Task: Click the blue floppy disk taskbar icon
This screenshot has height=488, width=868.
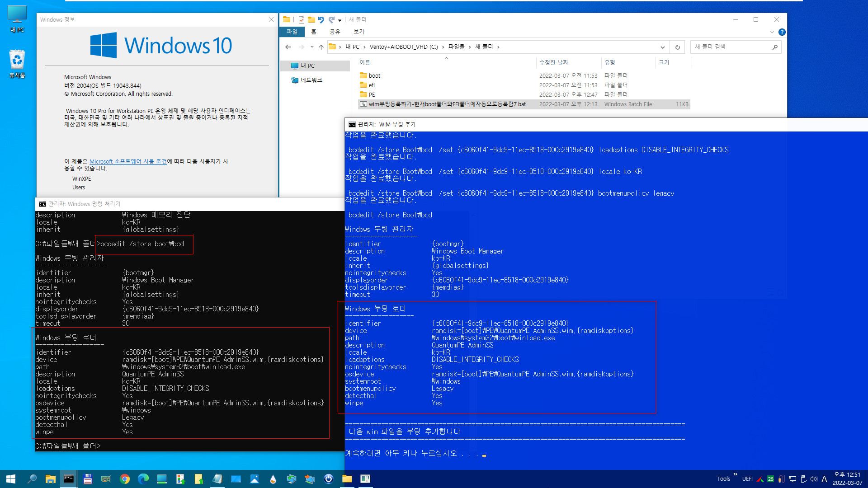Action: pyautogui.click(x=88, y=479)
